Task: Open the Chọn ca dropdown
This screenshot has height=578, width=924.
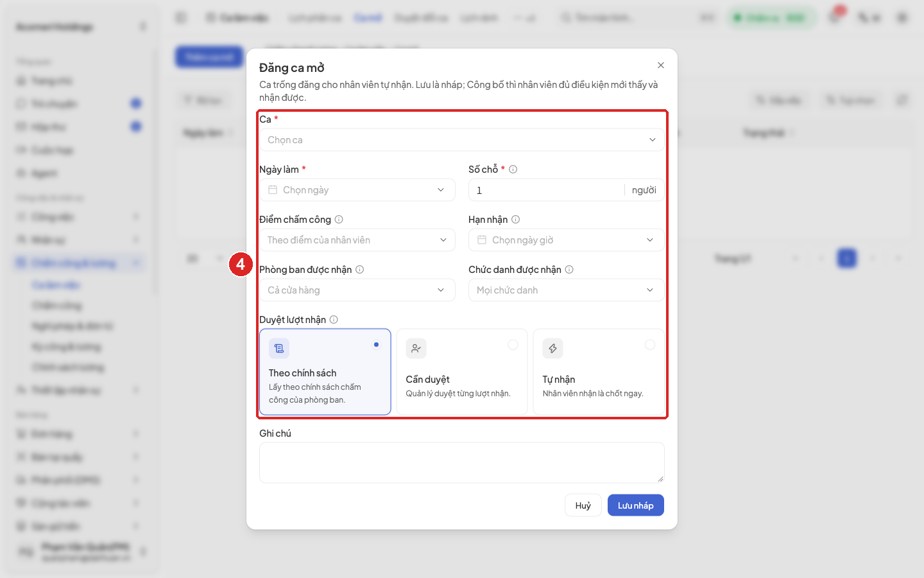Action: click(x=462, y=140)
